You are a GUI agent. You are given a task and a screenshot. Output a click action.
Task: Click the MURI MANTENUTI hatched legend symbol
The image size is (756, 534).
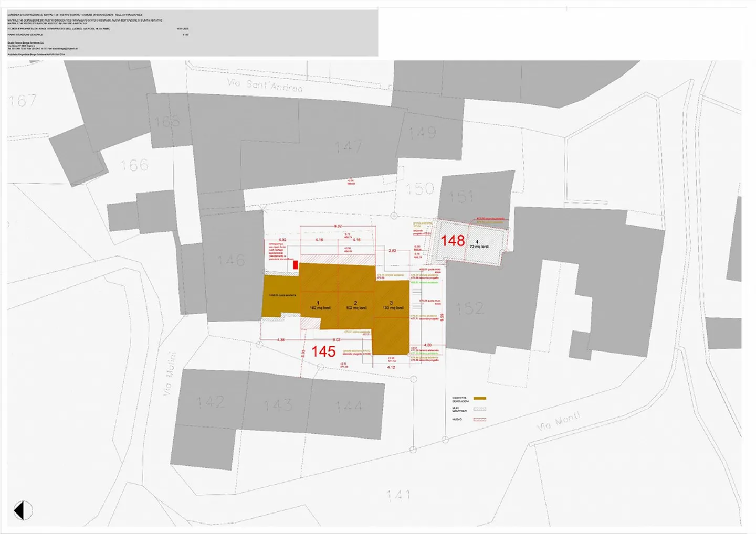480,409
